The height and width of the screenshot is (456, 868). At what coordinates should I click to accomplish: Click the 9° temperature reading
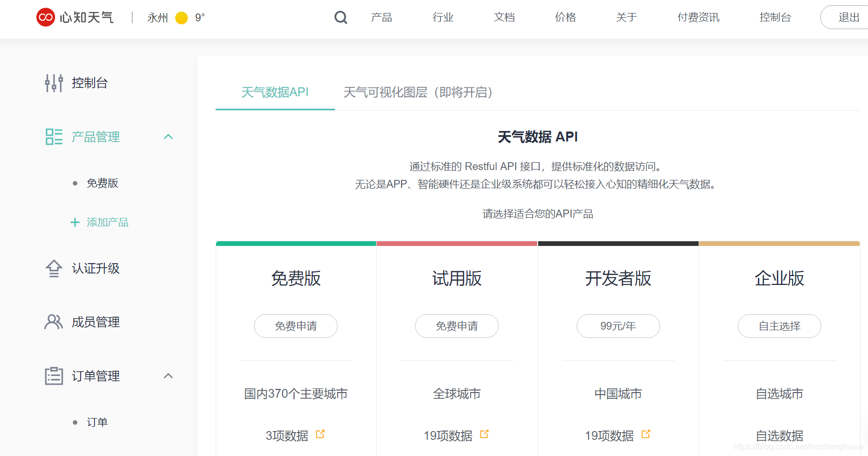(200, 18)
